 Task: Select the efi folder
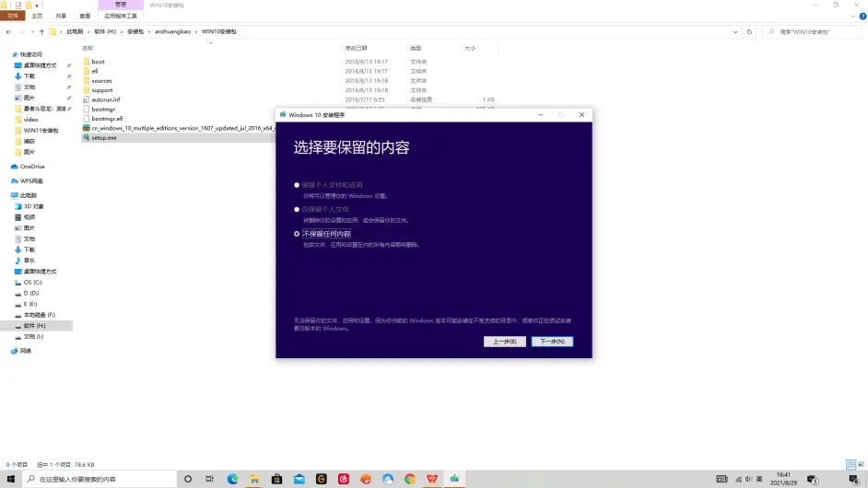[x=95, y=71]
